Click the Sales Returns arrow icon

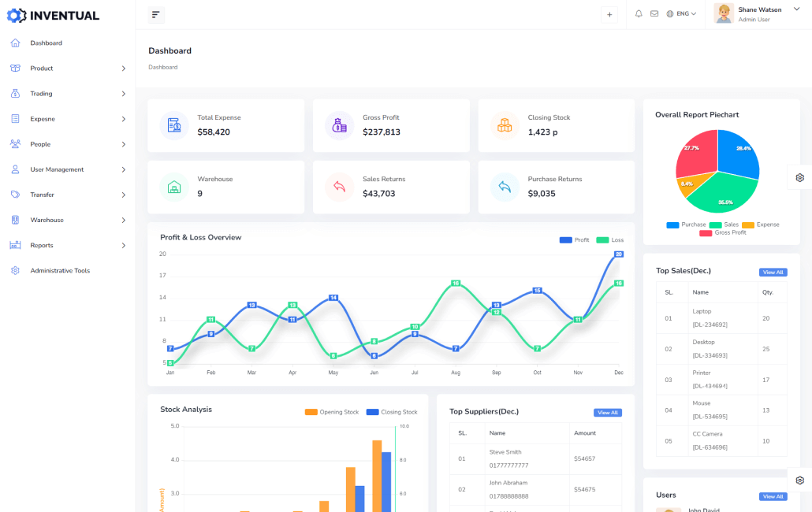[340, 187]
